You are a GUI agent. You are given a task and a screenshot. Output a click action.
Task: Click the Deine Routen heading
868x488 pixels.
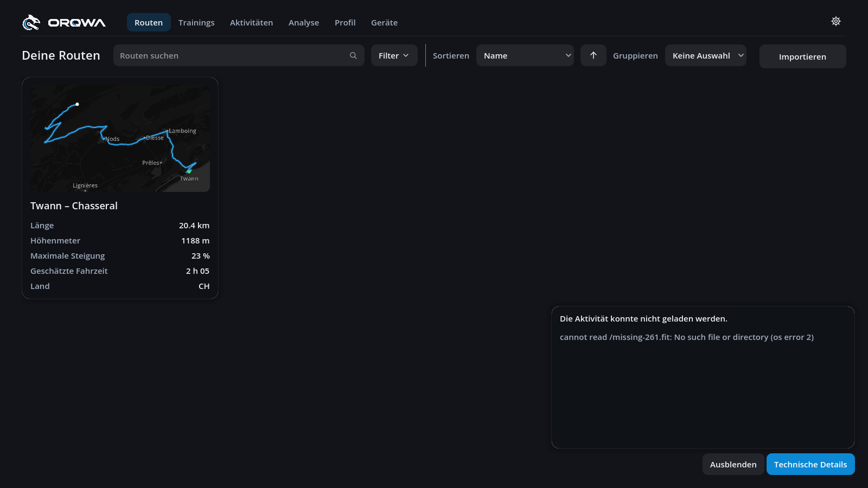pyautogui.click(x=61, y=55)
